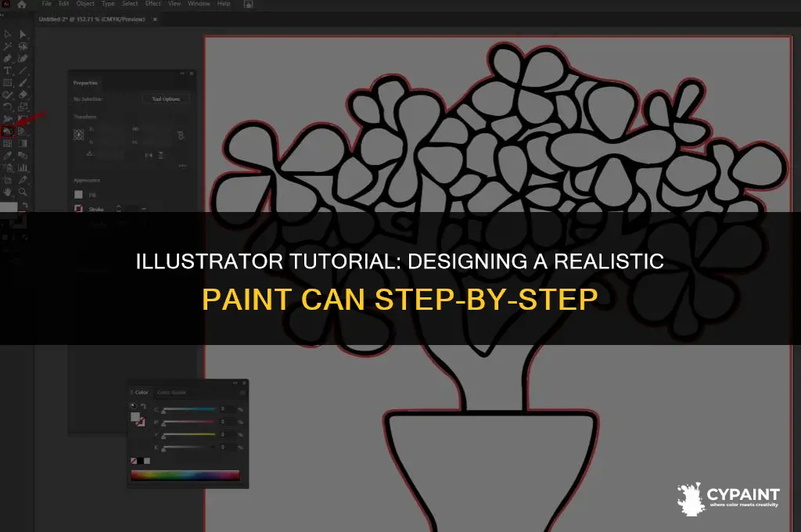Image resolution: width=801 pixels, height=532 pixels.
Task: Click the None swatch in Color panel
Action: (134, 461)
